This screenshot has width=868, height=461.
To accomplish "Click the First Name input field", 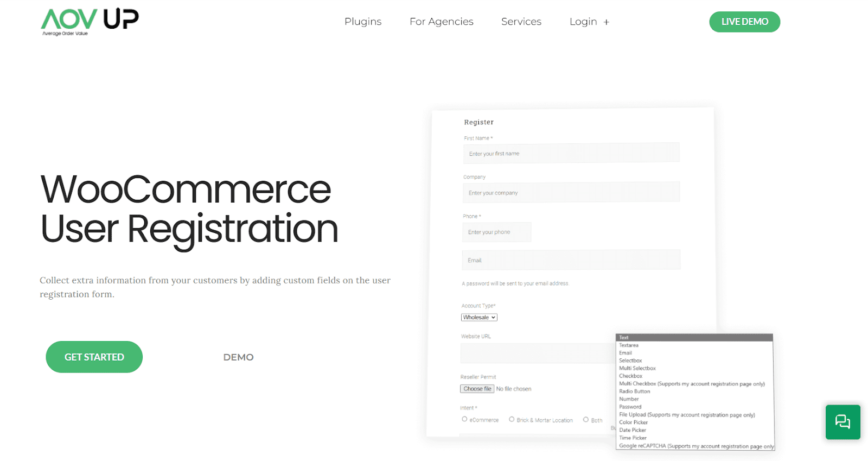I will point(571,153).
